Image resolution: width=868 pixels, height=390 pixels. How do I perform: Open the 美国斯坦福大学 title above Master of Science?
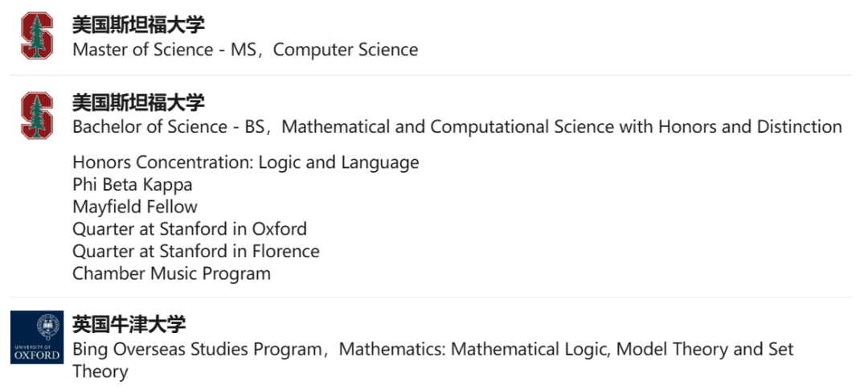[x=138, y=25]
